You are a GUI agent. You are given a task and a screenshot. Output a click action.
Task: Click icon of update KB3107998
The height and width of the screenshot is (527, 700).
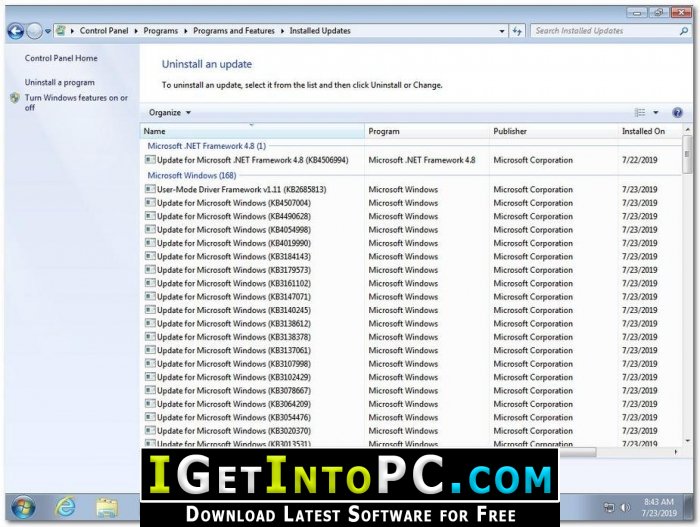point(150,363)
